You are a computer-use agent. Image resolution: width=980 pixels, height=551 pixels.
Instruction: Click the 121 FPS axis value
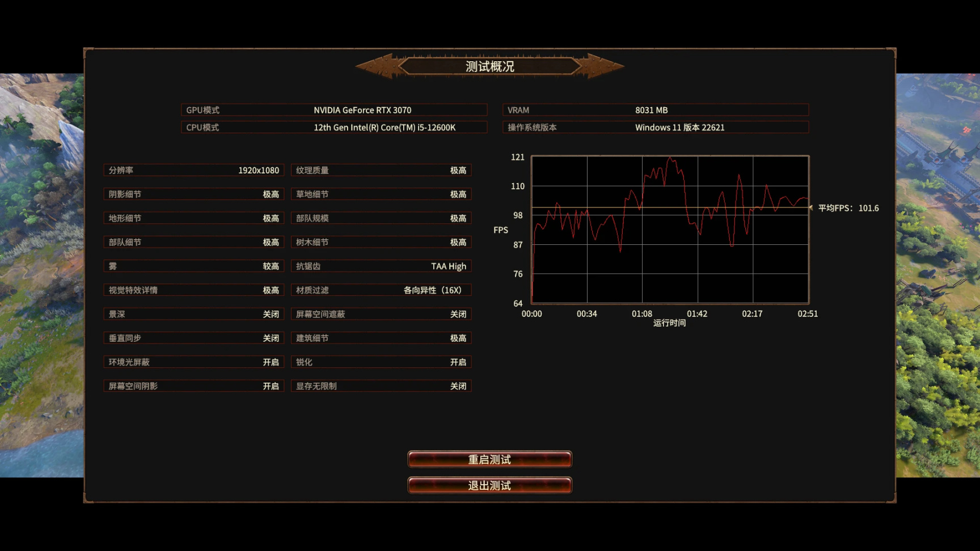(518, 157)
